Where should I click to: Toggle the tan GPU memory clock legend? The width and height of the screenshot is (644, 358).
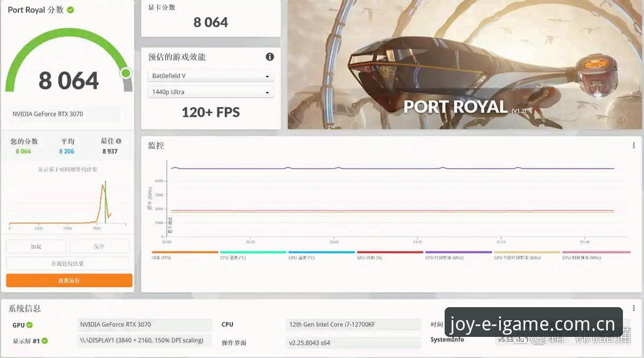527,255
